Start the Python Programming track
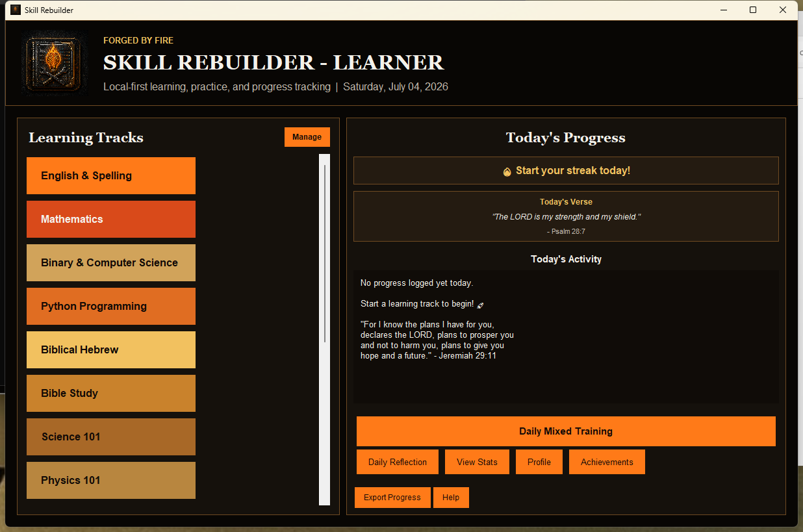The image size is (803, 532). click(x=111, y=306)
